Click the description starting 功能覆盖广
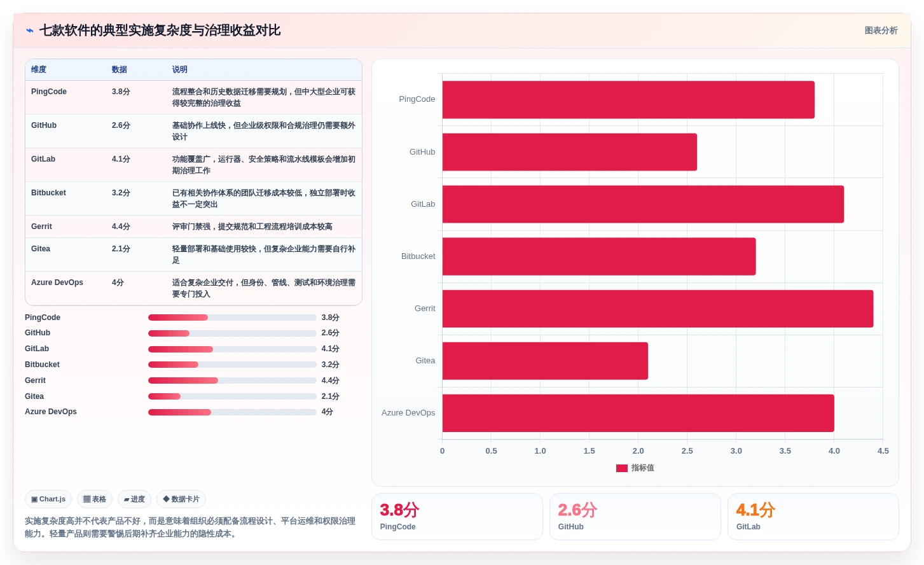This screenshot has width=924, height=565. tap(264, 165)
